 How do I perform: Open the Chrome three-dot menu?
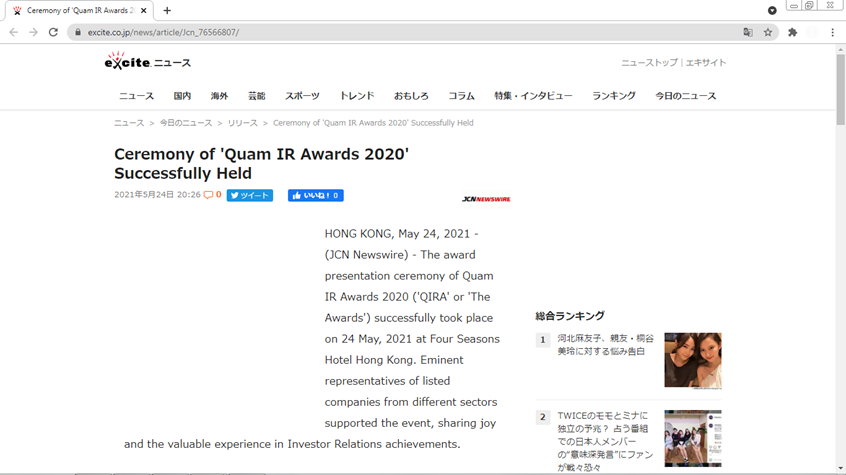click(833, 32)
